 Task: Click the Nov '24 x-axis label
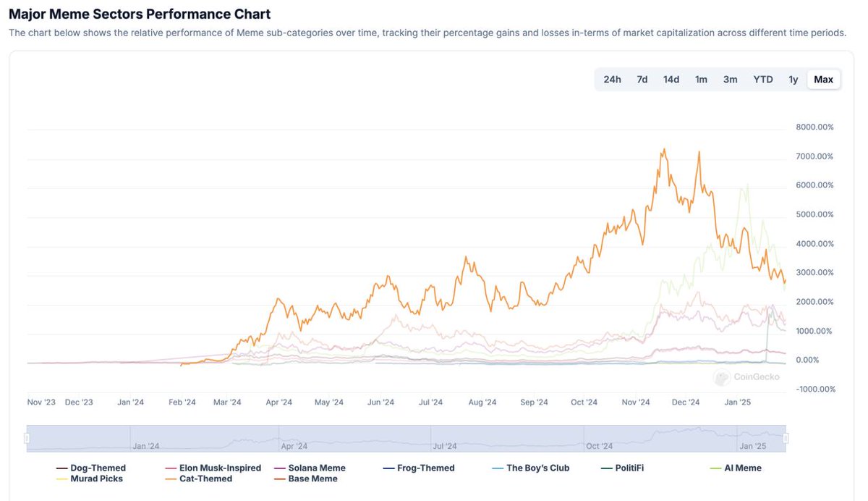point(636,402)
